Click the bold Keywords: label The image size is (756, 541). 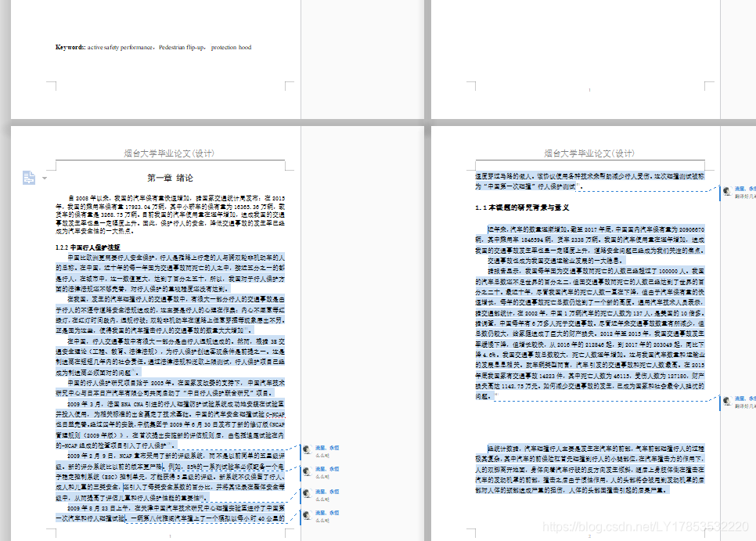[x=70, y=47]
